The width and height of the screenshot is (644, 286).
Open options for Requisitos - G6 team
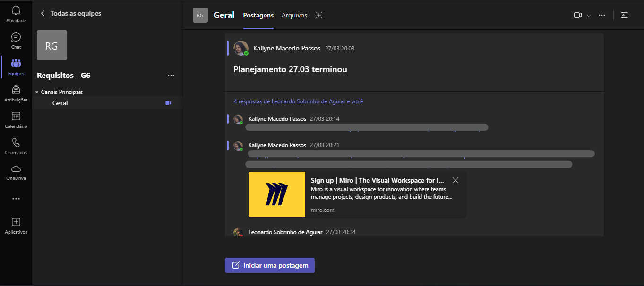tap(171, 75)
